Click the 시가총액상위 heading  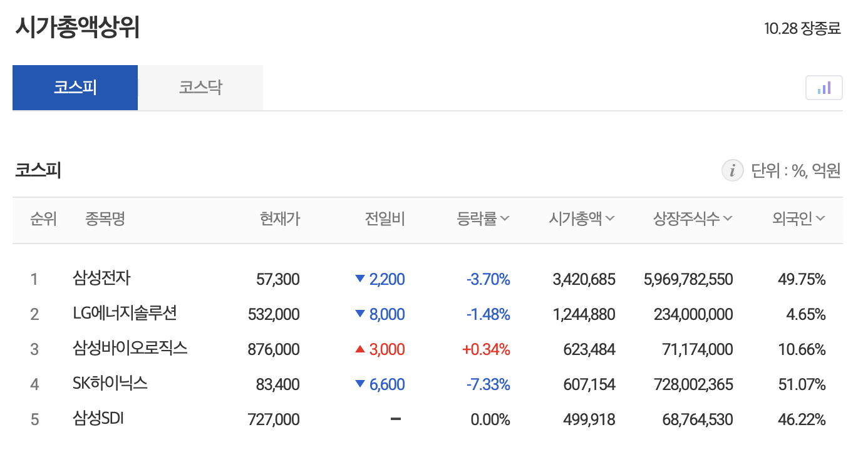(76, 28)
